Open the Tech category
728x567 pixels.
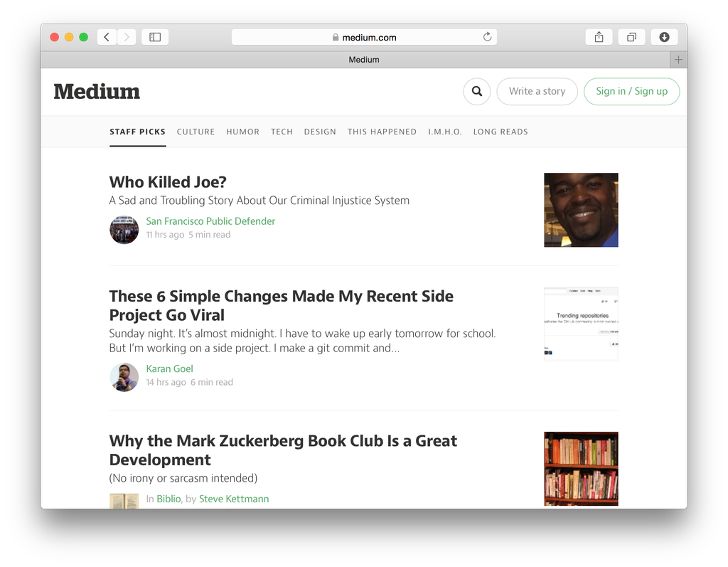(282, 132)
